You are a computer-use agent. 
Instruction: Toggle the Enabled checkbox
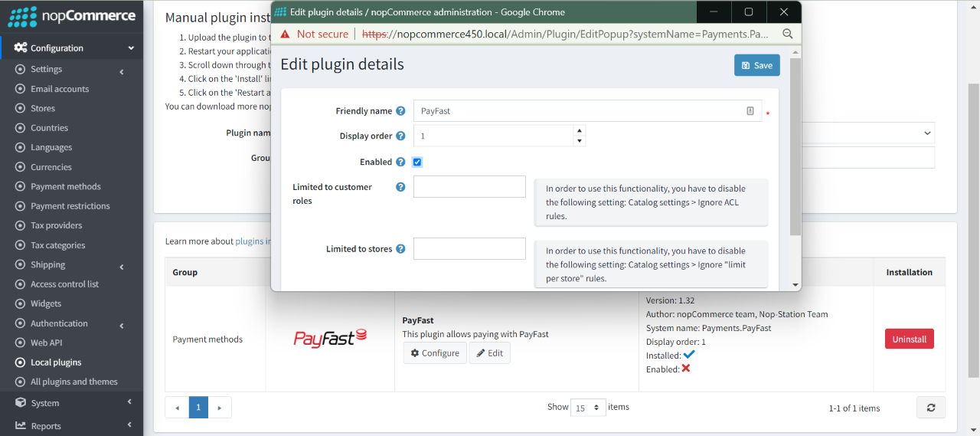pos(417,162)
